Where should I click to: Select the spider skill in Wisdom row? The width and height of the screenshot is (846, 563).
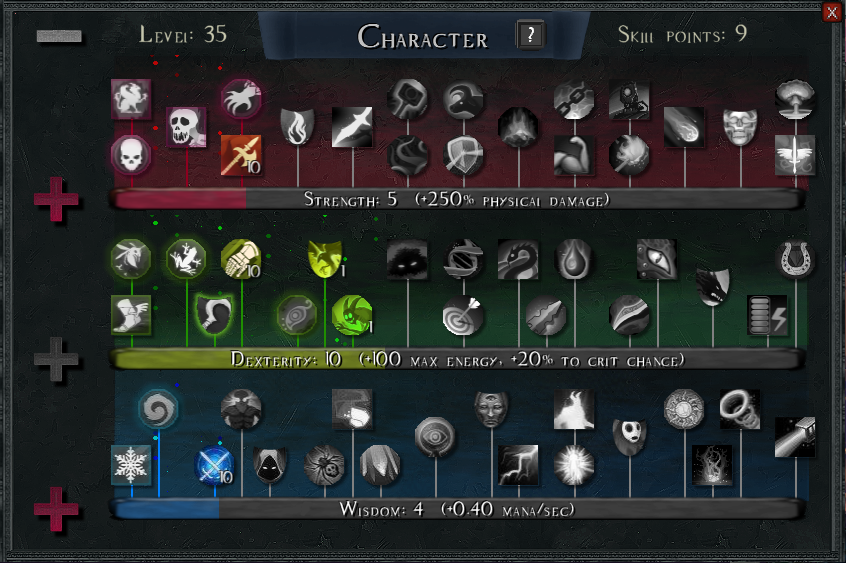pos(324,465)
